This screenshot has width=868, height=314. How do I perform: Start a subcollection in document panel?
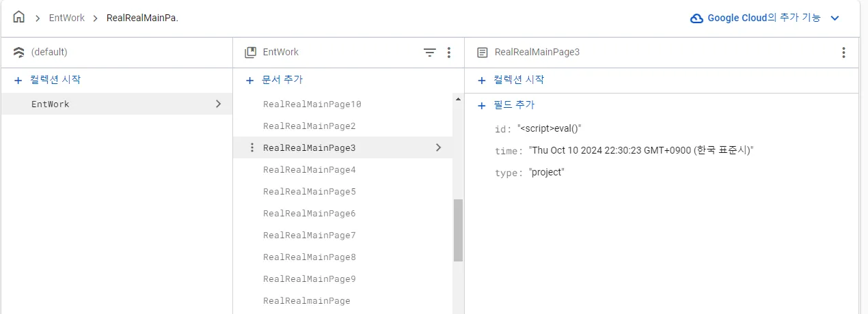(511, 80)
